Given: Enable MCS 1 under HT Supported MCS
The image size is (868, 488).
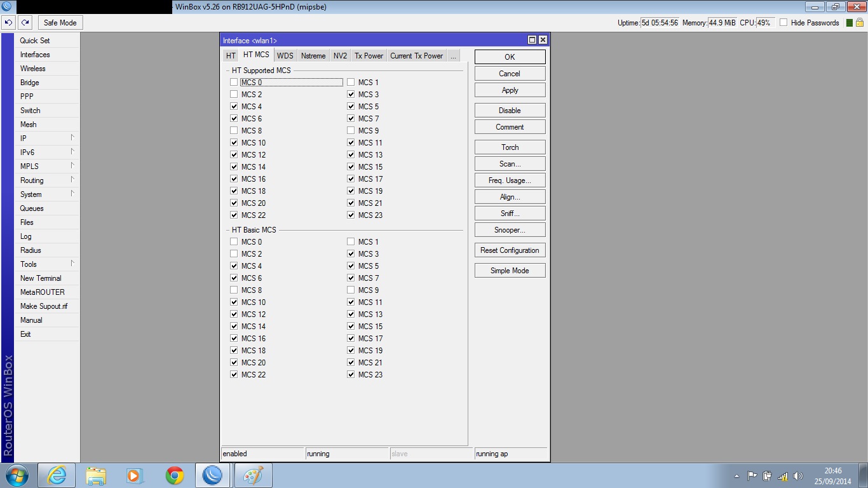Looking at the screenshot, I should [x=351, y=83].
